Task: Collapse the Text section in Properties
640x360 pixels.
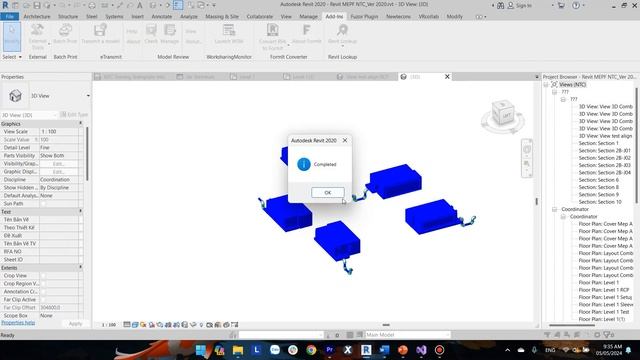Action: click(x=80, y=211)
